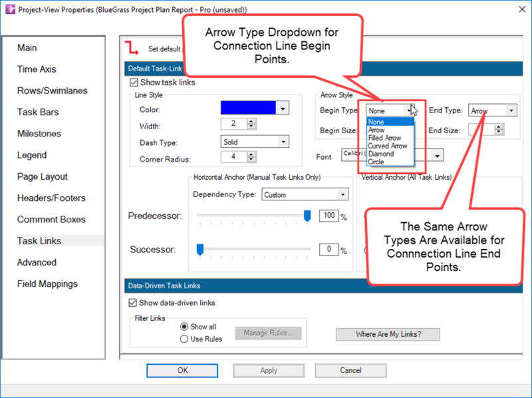Screen dimensions: 532x398
Task: Go to the Field Mappings tab
Action: pos(47,284)
